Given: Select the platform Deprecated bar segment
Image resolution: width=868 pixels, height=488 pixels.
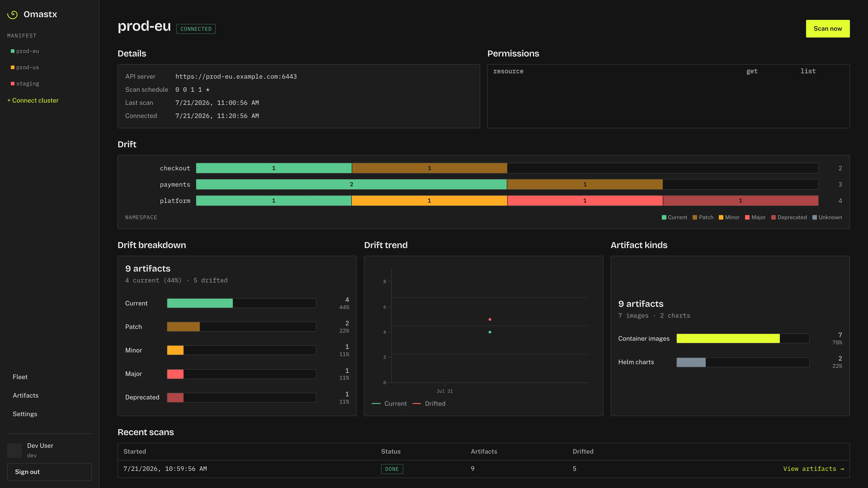Looking at the screenshot, I should [x=741, y=201].
